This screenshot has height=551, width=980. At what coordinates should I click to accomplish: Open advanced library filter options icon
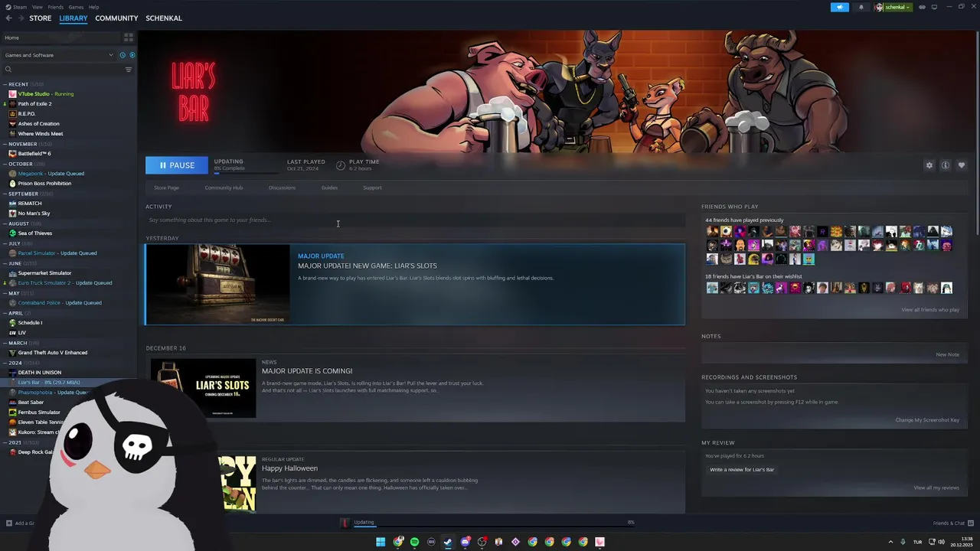129,70
